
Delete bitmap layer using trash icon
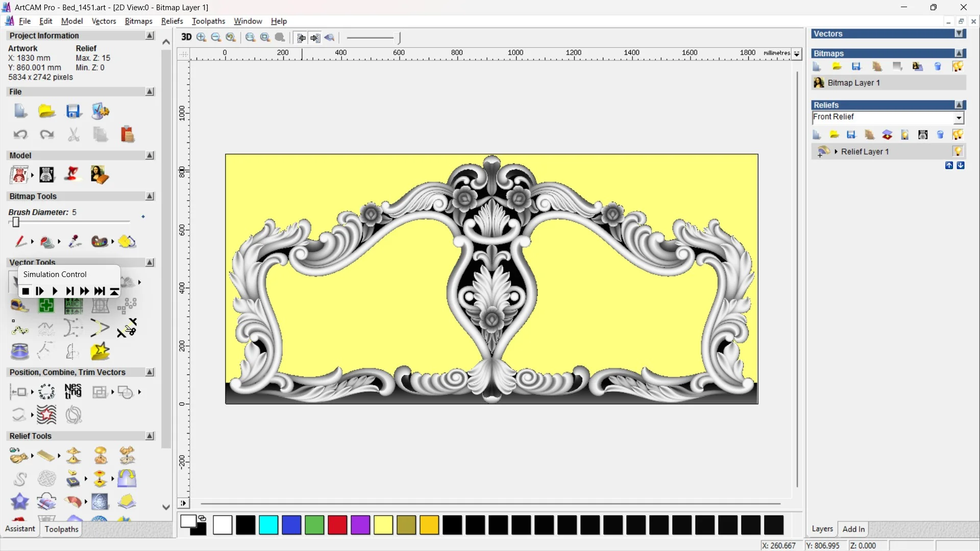[x=938, y=67]
